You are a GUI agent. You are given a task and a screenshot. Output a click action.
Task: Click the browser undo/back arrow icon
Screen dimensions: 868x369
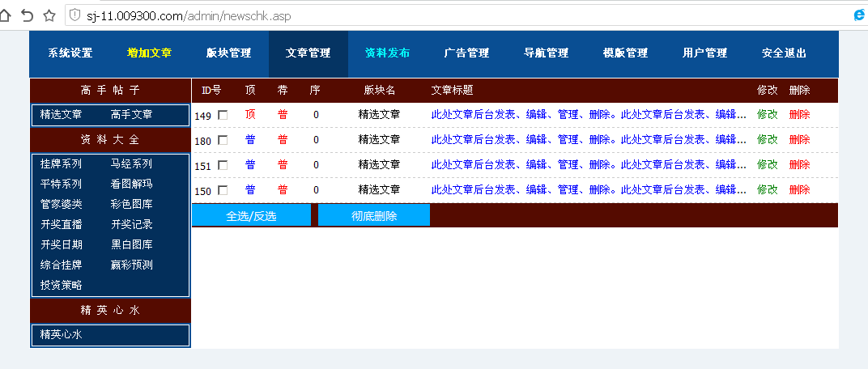pyautogui.click(x=28, y=15)
